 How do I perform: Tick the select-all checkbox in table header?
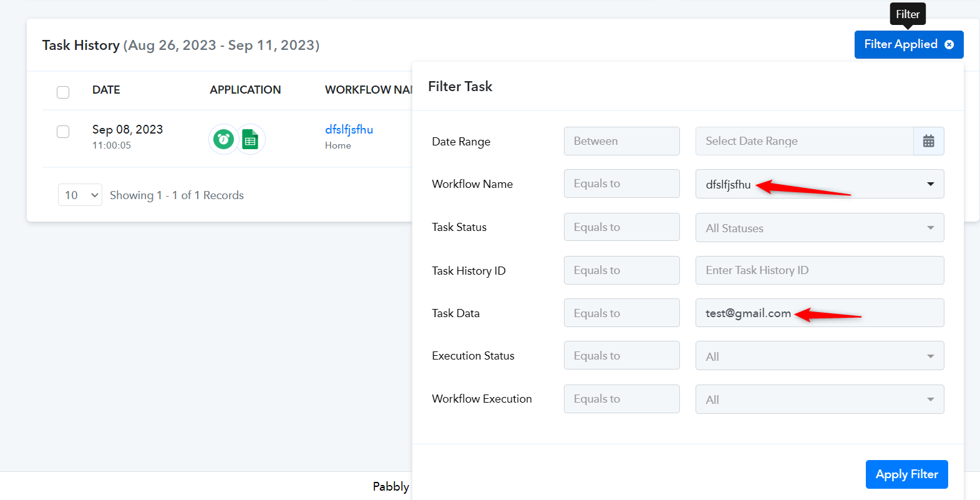click(63, 92)
